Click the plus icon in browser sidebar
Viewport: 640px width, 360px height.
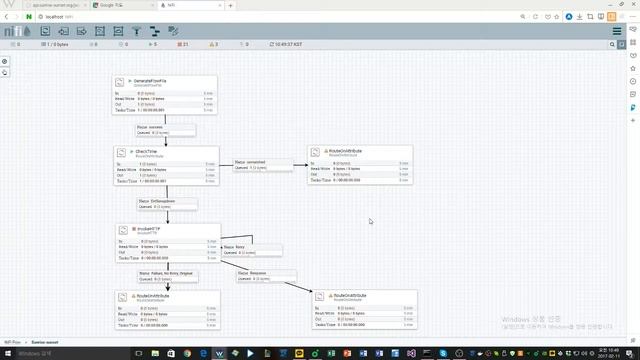(633, 120)
